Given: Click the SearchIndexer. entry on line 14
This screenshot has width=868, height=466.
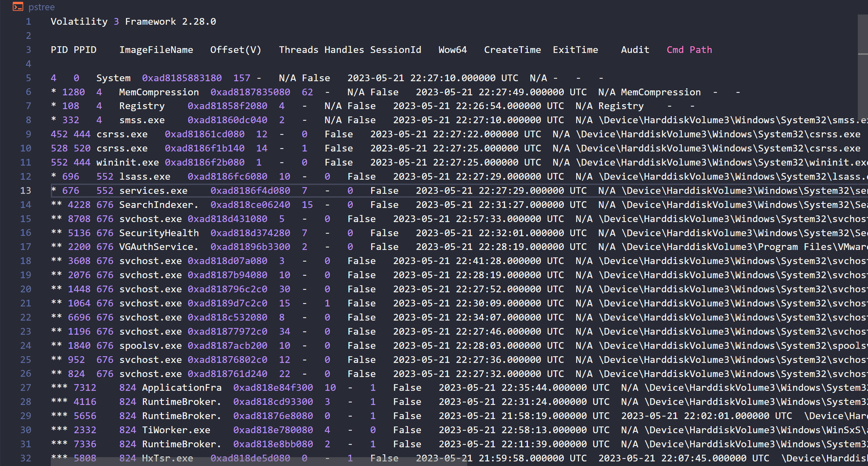Looking at the screenshot, I should tap(159, 205).
